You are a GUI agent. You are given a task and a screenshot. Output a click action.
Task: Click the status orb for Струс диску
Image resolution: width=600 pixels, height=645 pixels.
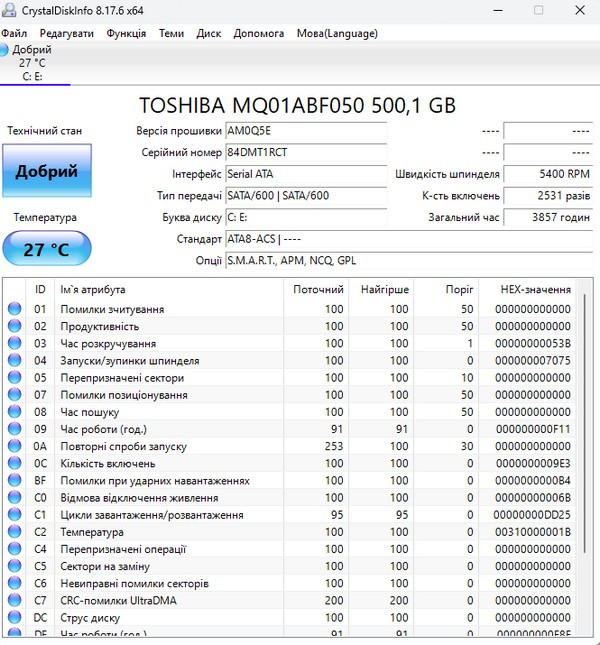[x=14, y=617]
